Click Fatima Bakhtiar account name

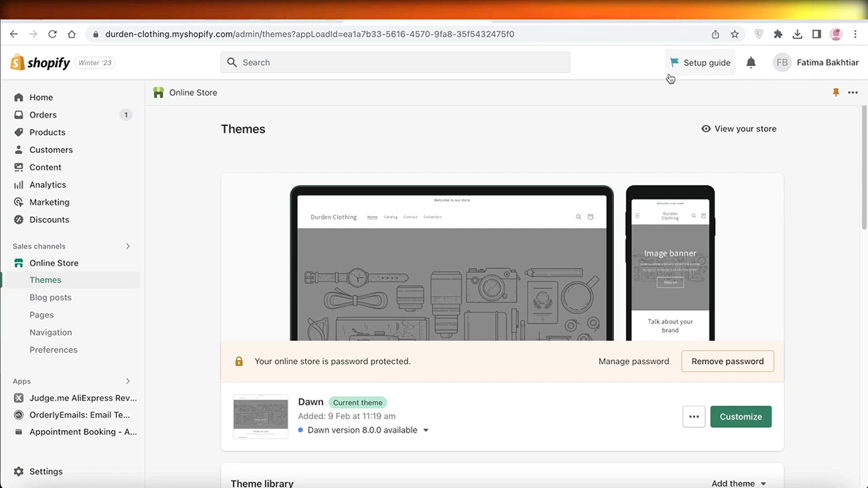coord(827,62)
